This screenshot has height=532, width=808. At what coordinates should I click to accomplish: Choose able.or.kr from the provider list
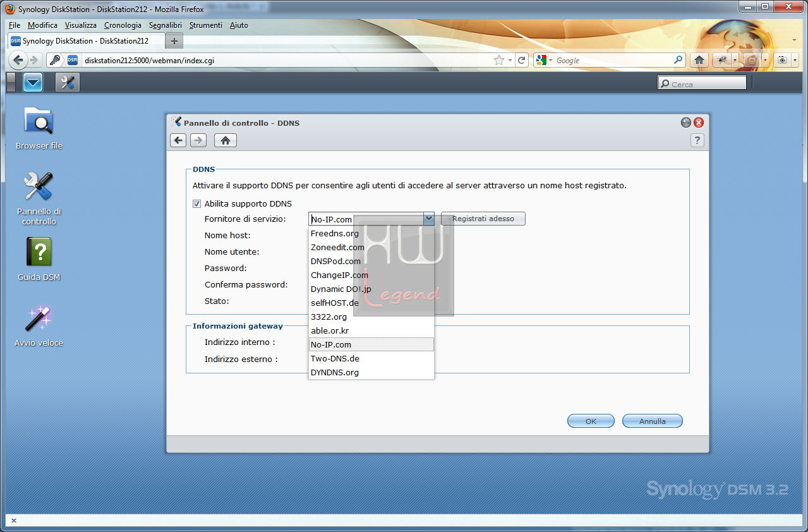click(x=371, y=330)
